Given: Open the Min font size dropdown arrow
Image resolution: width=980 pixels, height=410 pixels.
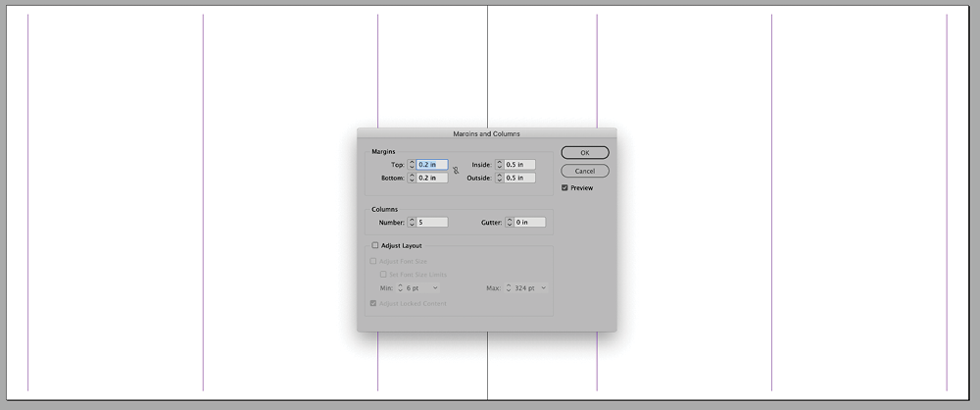Looking at the screenshot, I should tap(435, 288).
